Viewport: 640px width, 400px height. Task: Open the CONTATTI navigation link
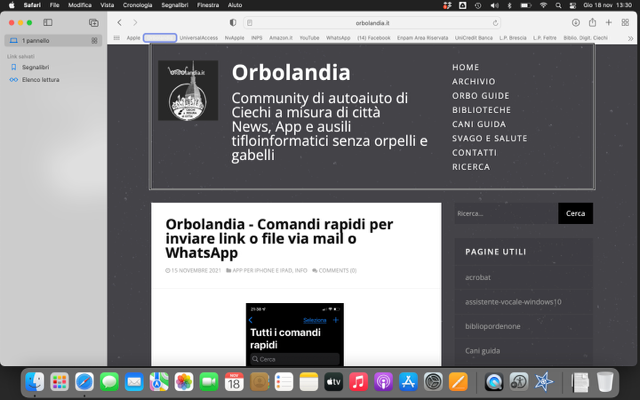[474, 153]
